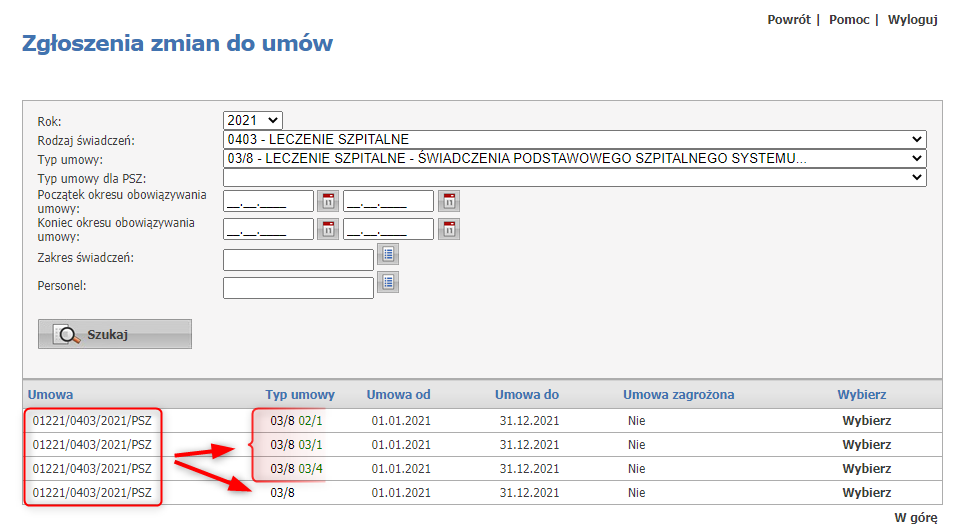Sort table by Umowa column header
The image size is (963, 530).
point(50,395)
